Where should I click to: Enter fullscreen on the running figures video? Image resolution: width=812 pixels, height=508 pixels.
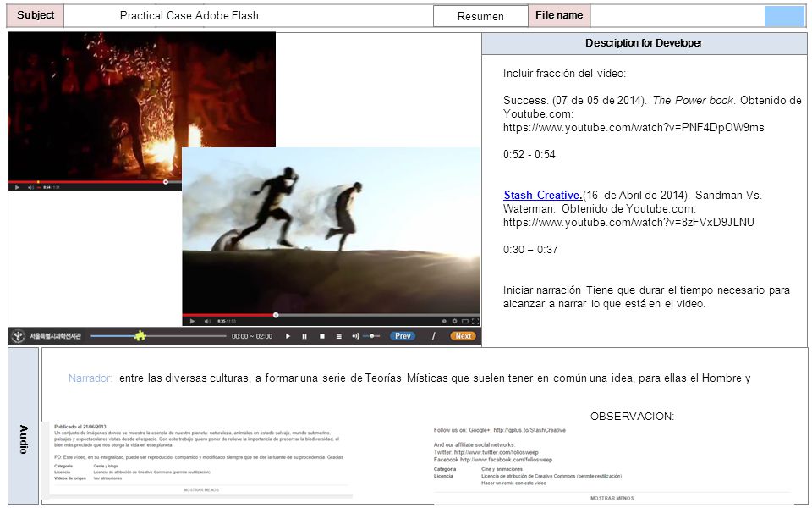click(475, 322)
